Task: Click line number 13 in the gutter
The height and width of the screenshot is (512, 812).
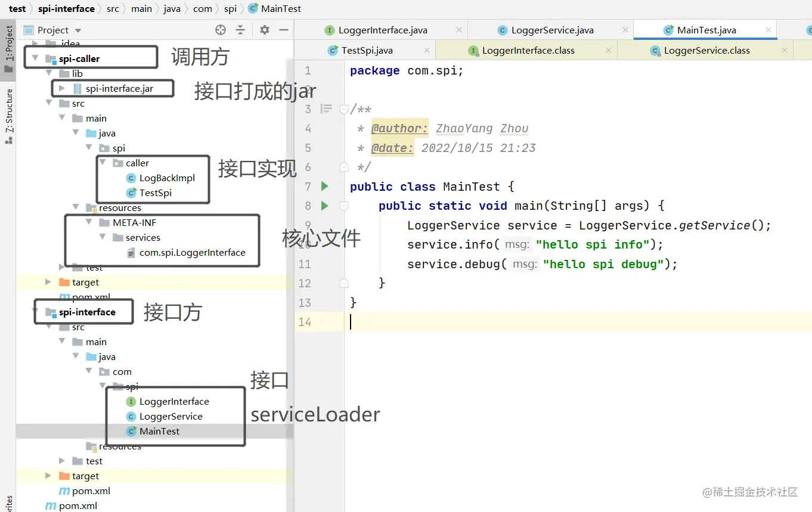Action: point(305,303)
